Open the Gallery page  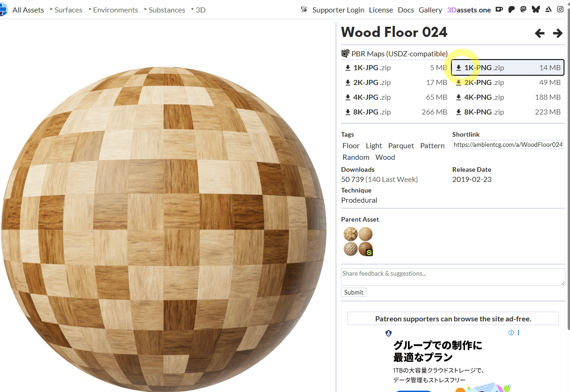click(430, 10)
